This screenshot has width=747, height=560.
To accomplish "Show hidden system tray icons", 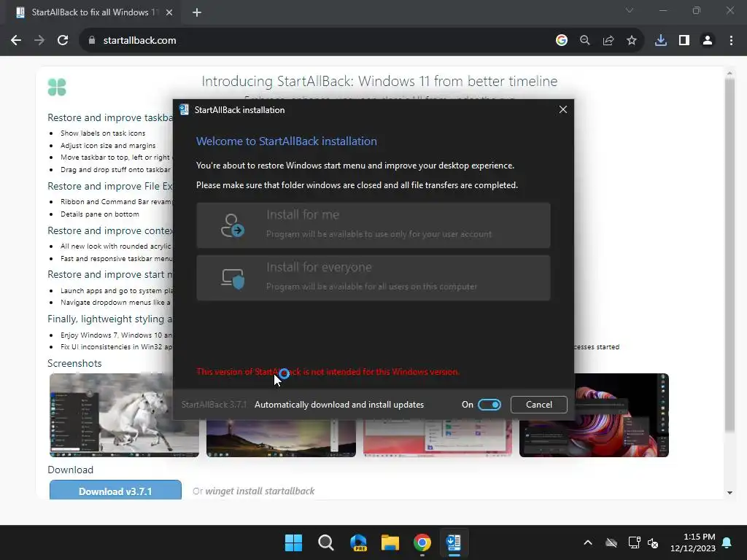I will coord(588,542).
